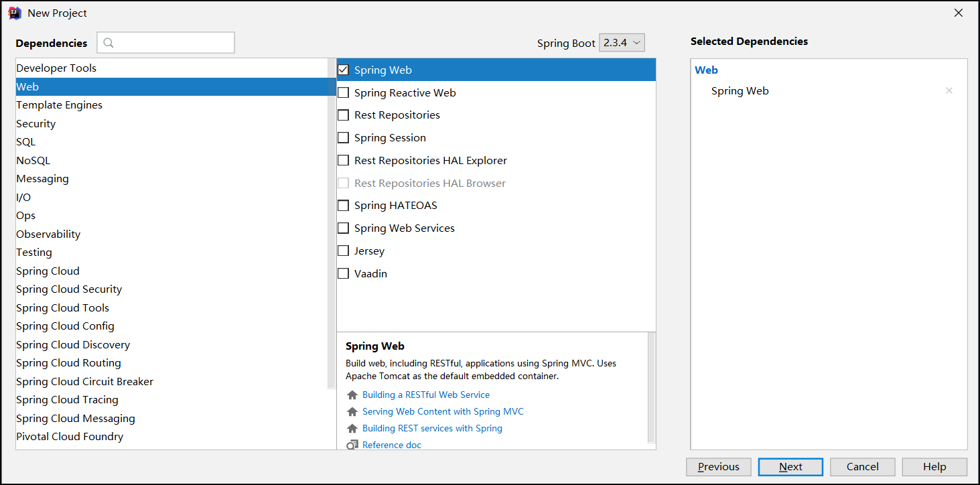The width and height of the screenshot is (980, 485).
Task: Remove Spring Web using its x icon
Action: click(949, 90)
